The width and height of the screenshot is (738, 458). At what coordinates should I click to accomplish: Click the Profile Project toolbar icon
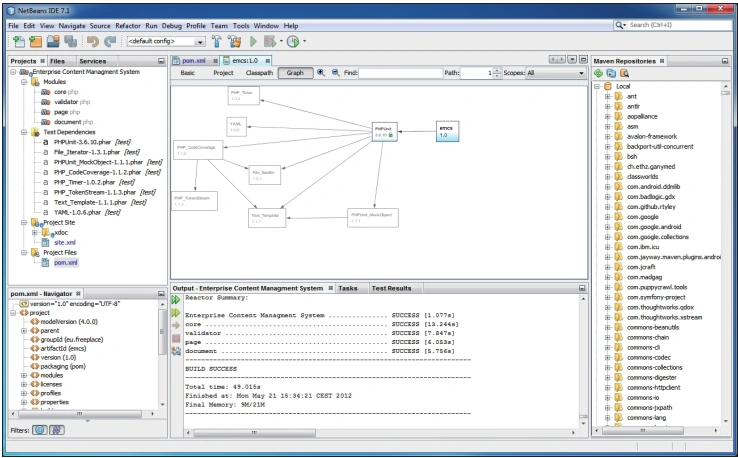[293, 41]
